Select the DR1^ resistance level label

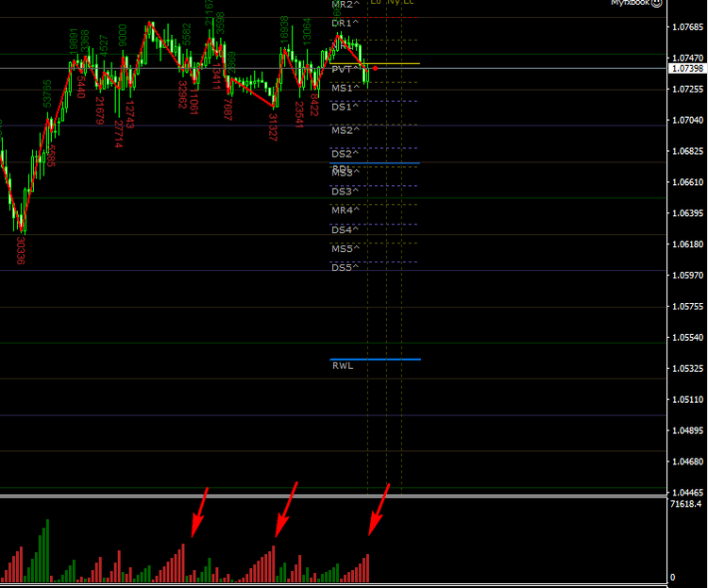click(346, 23)
